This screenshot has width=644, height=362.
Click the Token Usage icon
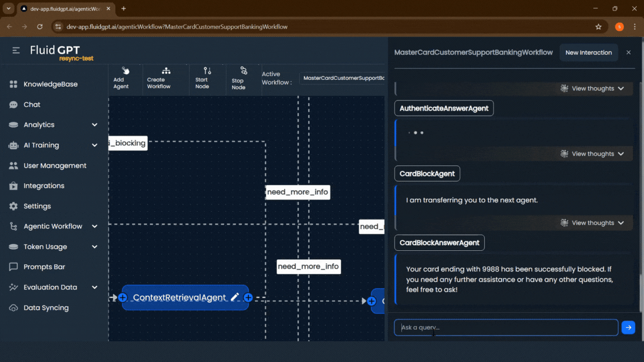click(13, 247)
